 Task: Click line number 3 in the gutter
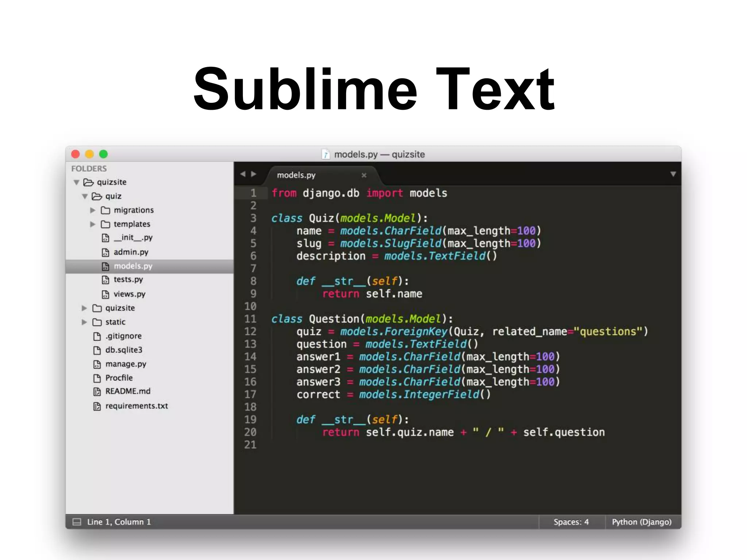253,218
